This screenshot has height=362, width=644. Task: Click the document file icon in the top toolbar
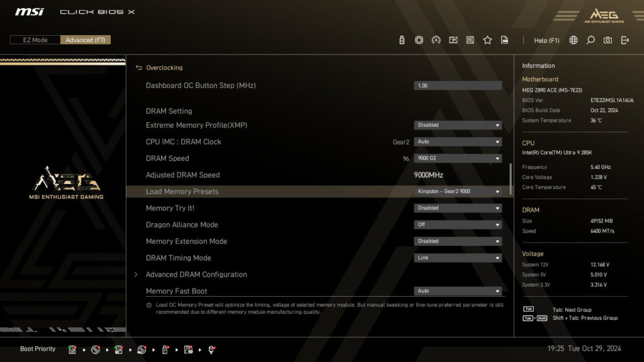[x=504, y=40]
